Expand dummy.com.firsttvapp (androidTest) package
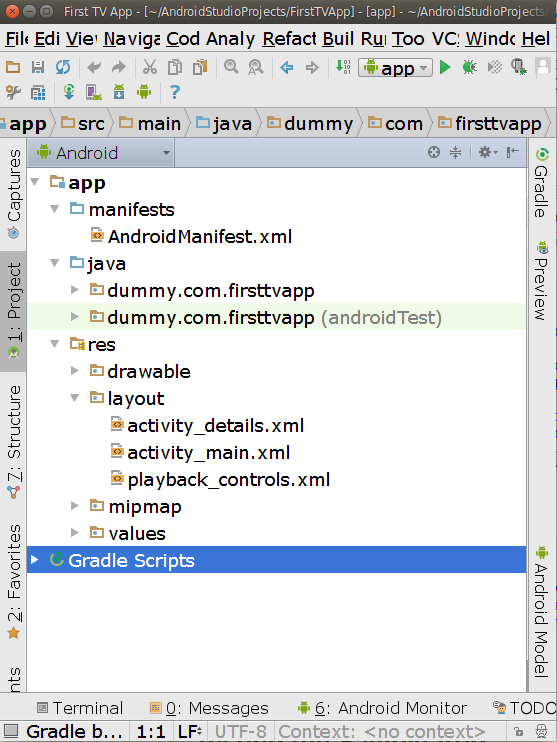Image resolution: width=557 pixels, height=742 pixels. pyautogui.click(x=74, y=317)
